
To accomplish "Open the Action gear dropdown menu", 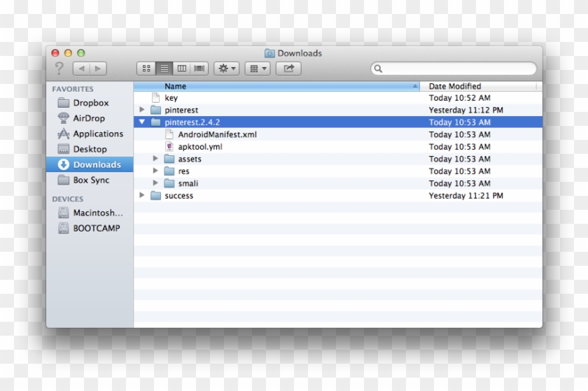I will click(227, 69).
